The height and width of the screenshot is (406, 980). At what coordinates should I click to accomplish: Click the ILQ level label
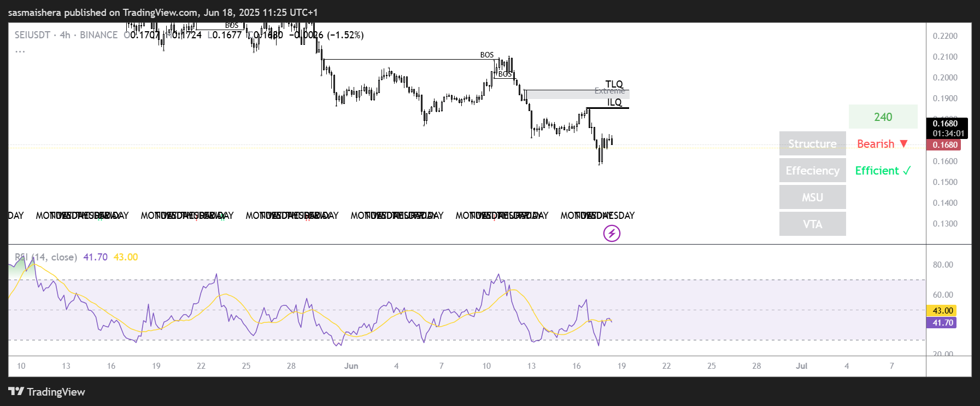pyautogui.click(x=614, y=102)
